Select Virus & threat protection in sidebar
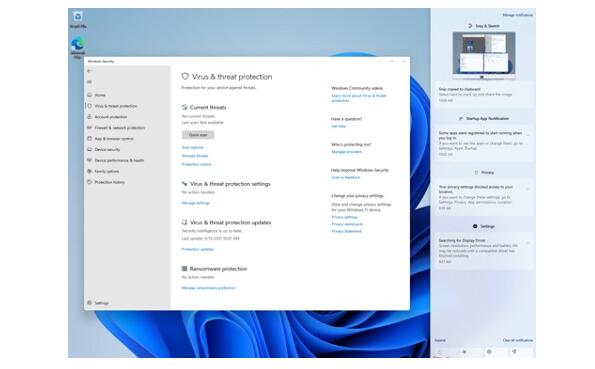The height and width of the screenshot is (369, 595). coord(116,106)
